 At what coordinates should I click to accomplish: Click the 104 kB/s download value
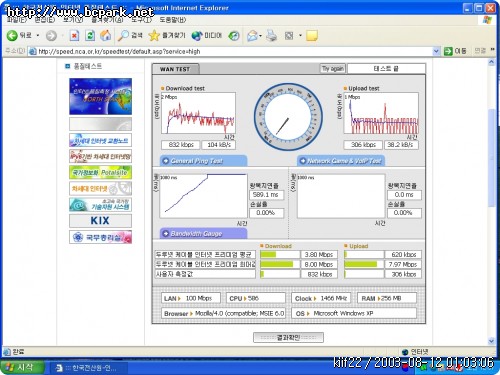tap(218, 145)
